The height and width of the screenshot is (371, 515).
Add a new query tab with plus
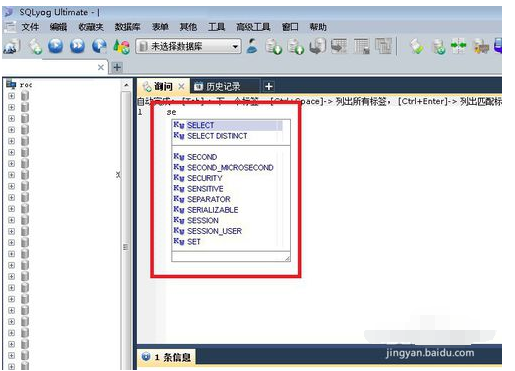269,87
